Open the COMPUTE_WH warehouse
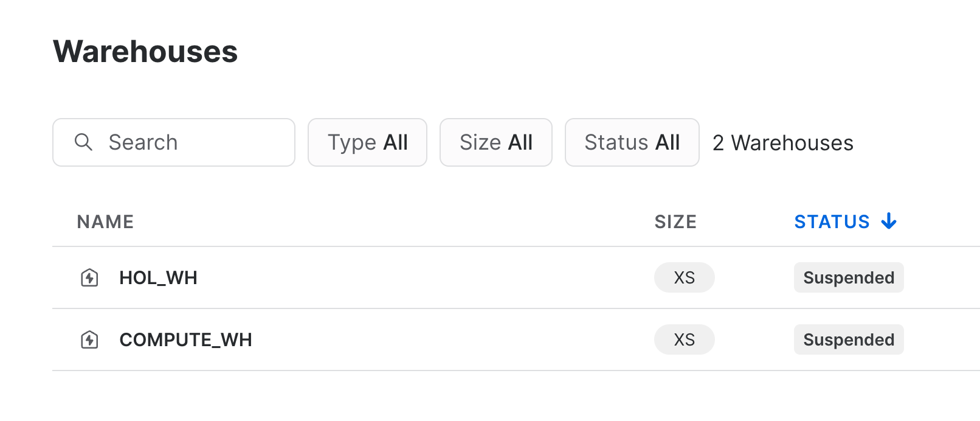980x421 pixels. [185, 339]
